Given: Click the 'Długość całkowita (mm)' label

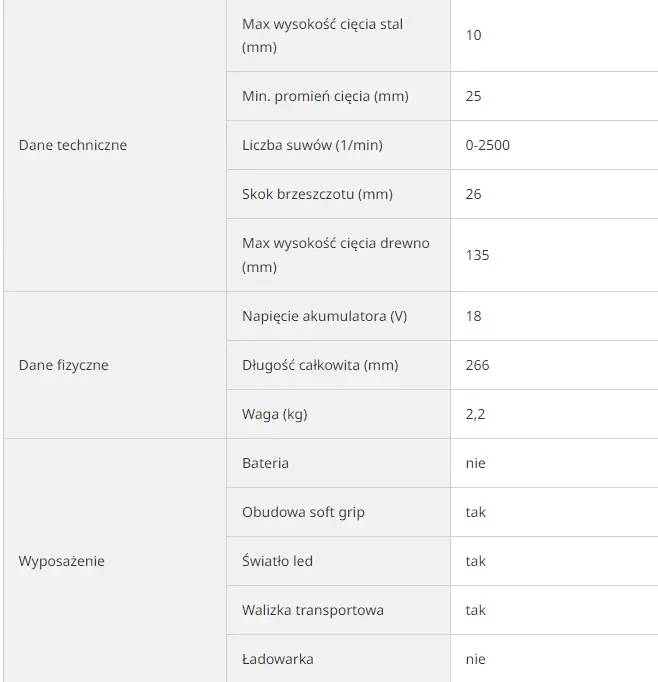Looking at the screenshot, I should (320, 365).
